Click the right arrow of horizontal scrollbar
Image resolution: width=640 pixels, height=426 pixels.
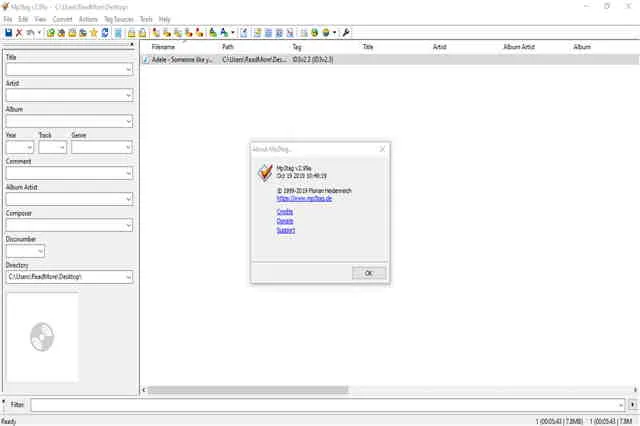point(635,390)
